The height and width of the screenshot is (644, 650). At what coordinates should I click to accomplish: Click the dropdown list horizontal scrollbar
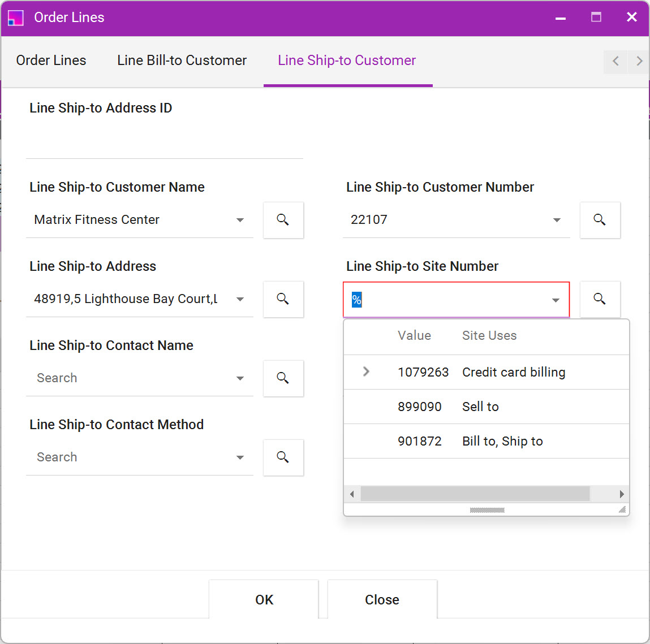tap(475, 494)
